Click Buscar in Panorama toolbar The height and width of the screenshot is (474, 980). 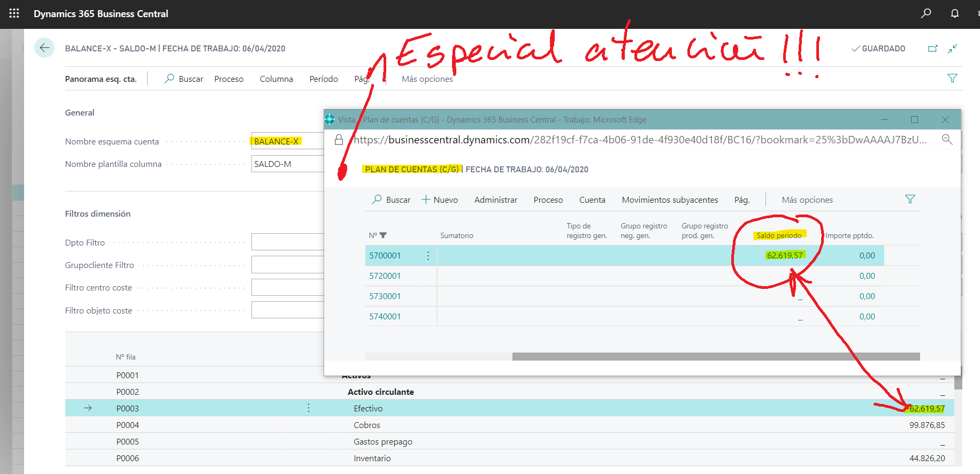(183, 79)
